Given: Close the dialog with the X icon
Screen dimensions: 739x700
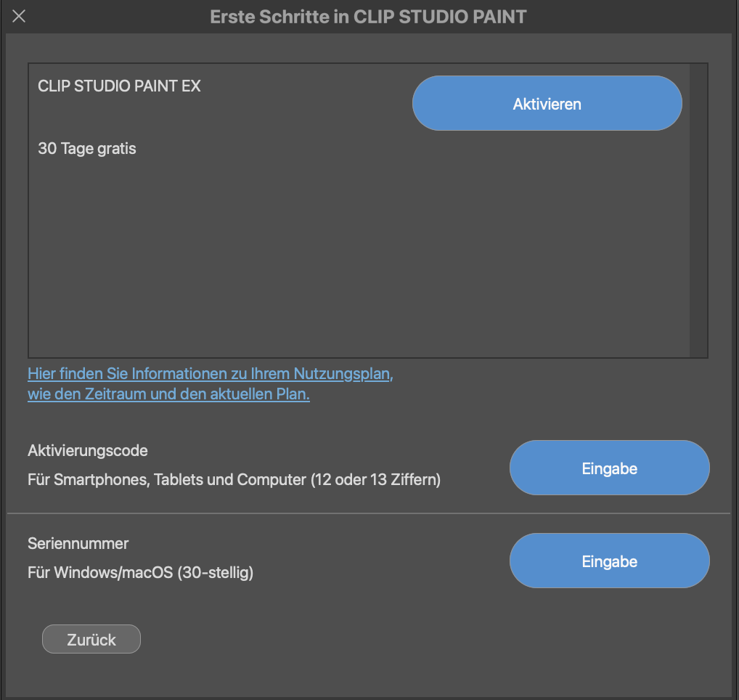Looking at the screenshot, I should [20, 16].
